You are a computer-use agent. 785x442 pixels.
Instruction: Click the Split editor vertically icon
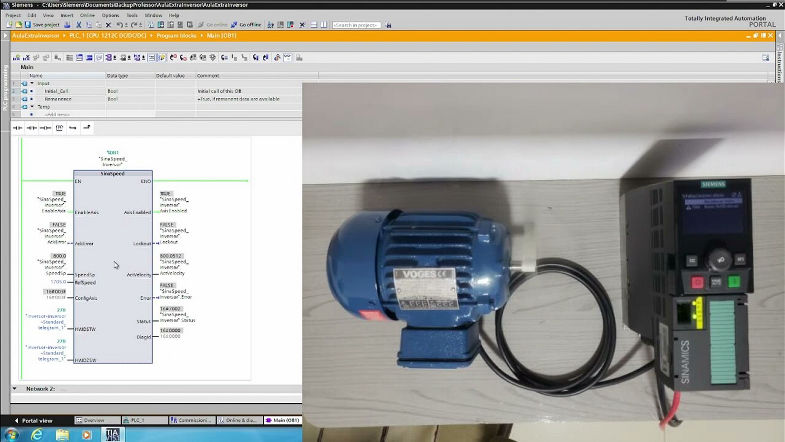323,25
